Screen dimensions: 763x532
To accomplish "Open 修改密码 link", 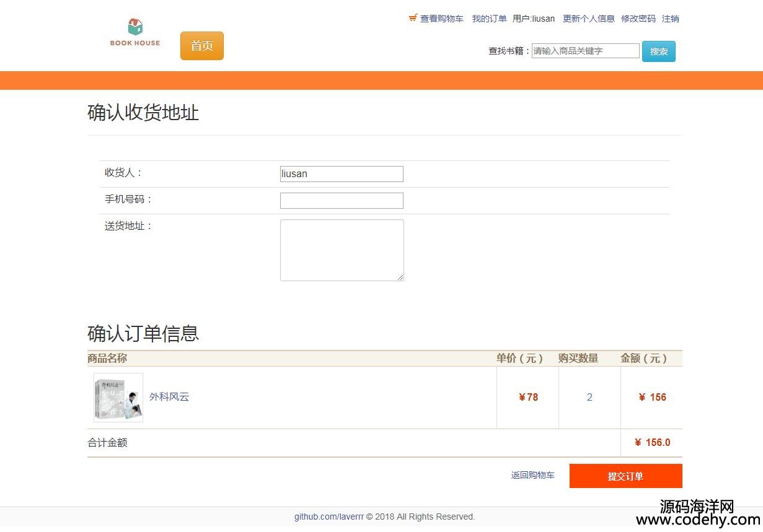I will pyautogui.click(x=638, y=19).
